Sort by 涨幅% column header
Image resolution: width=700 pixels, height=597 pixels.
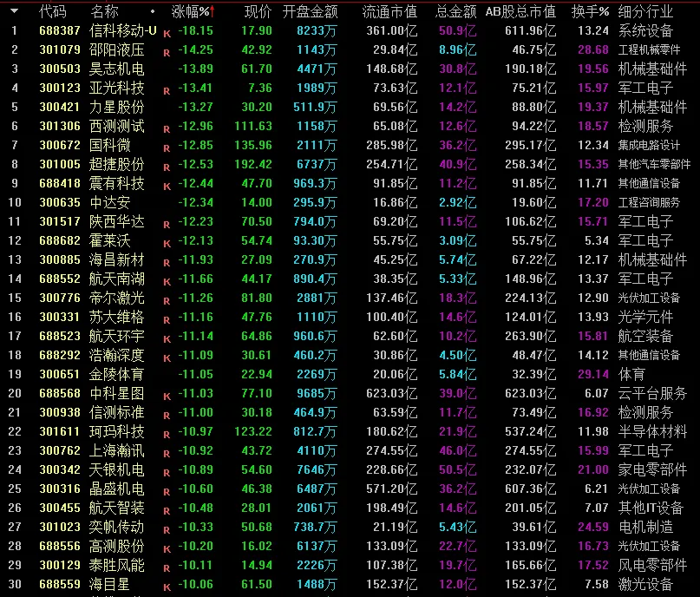pyautogui.click(x=193, y=11)
